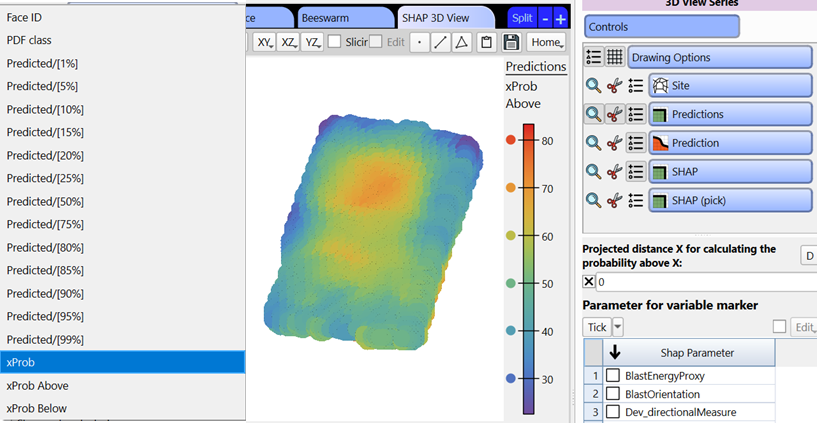
Task: Open the list icon beside Prediction series
Action: [635, 143]
